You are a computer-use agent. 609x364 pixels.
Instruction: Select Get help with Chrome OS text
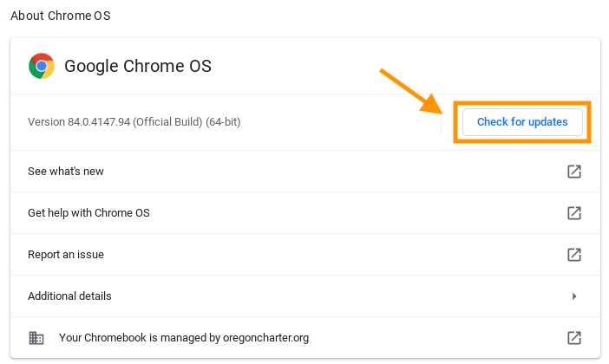pyautogui.click(x=88, y=212)
